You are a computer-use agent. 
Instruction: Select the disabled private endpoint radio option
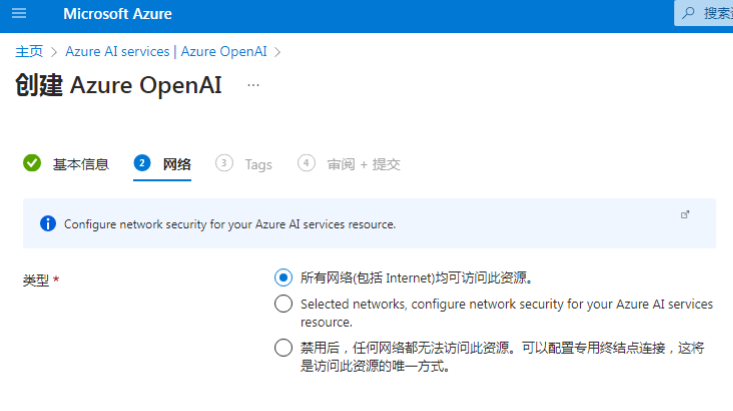click(283, 348)
